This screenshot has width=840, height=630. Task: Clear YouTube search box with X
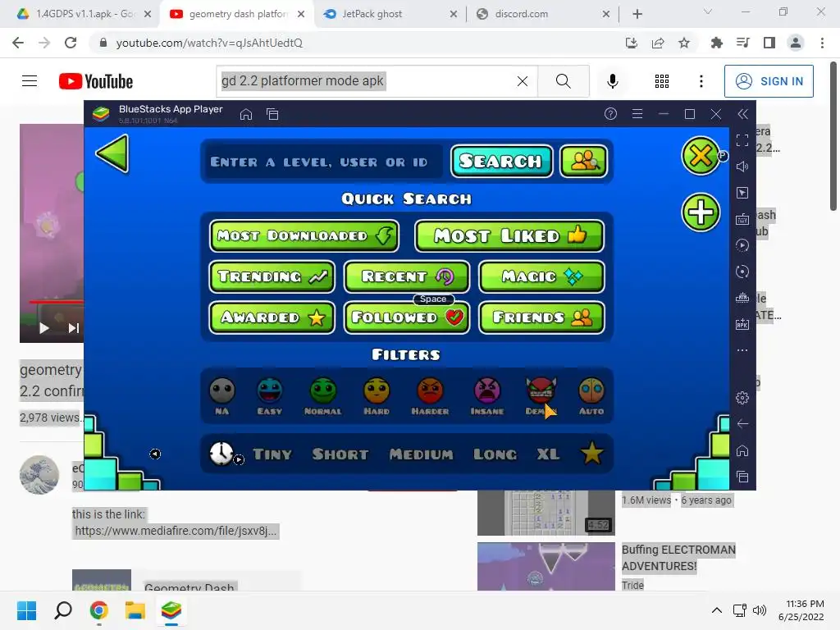pos(523,81)
